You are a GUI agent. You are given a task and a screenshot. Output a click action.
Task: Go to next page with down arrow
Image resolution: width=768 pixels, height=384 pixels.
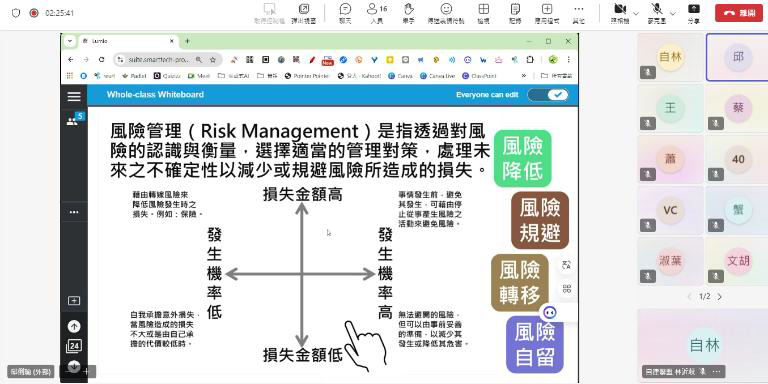[74, 365]
